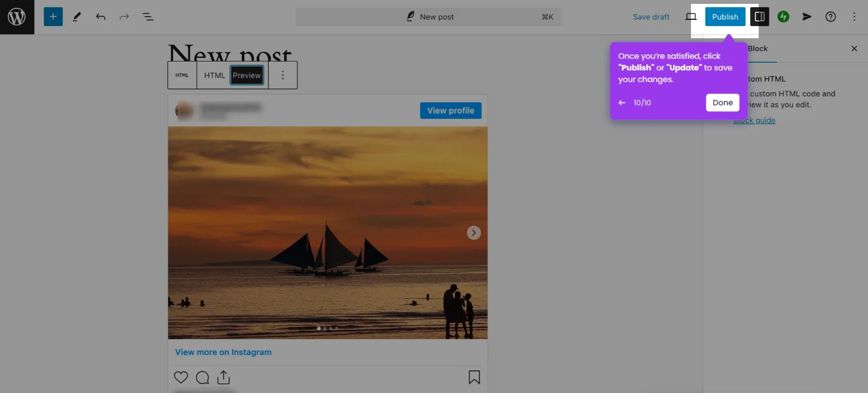Open the document overview list view
The width and height of the screenshot is (868, 393).
click(x=148, y=17)
